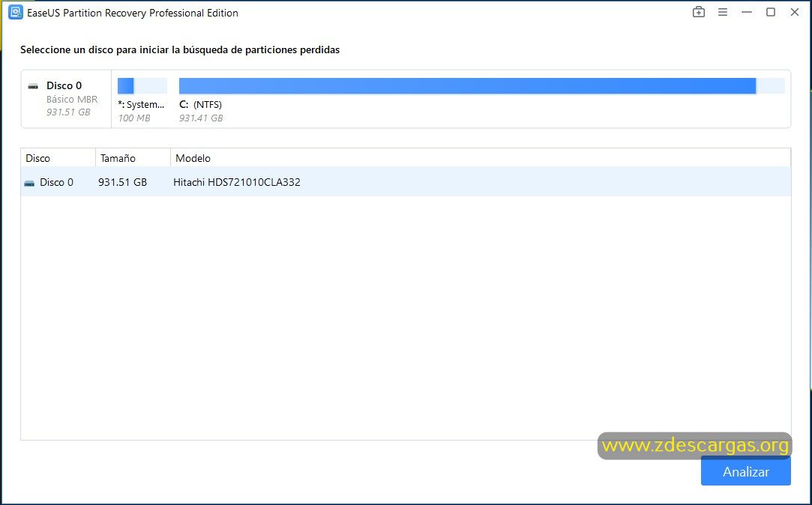Select the Disco 0 drive icon in the top panel
The image size is (812, 505).
[x=33, y=86]
